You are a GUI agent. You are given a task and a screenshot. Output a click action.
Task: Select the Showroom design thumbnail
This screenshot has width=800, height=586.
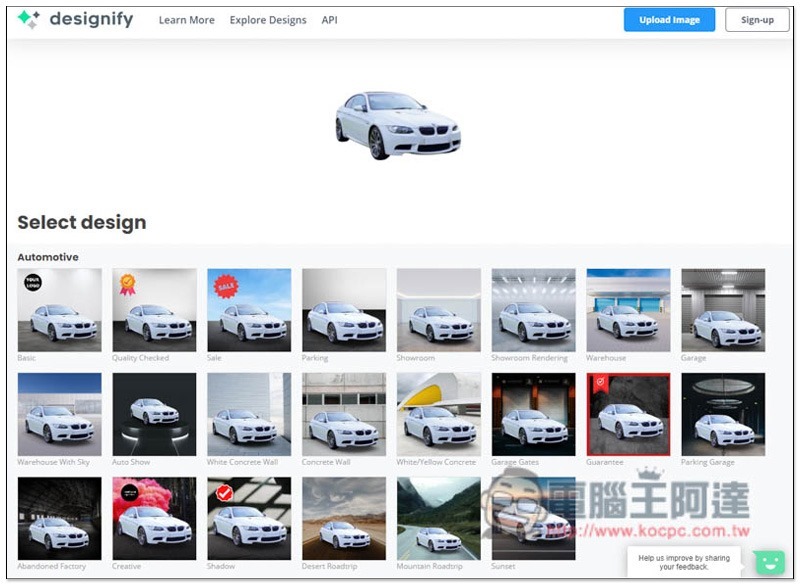pos(439,310)
